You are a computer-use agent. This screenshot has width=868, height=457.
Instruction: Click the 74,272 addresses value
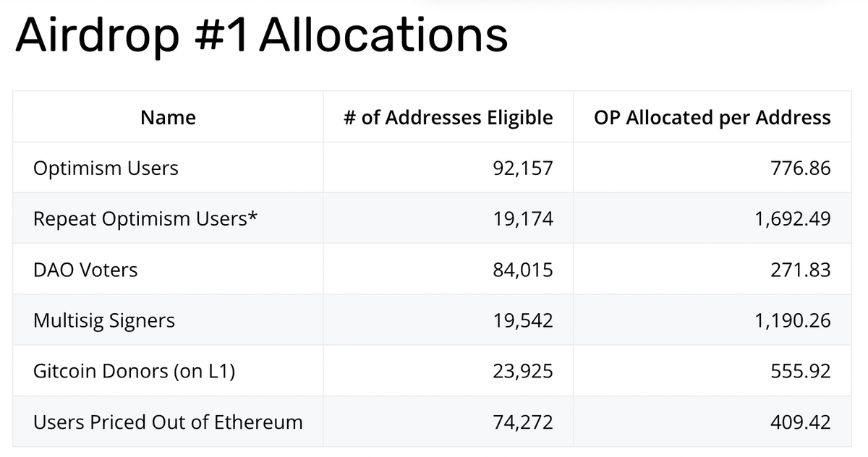[523, 422]
